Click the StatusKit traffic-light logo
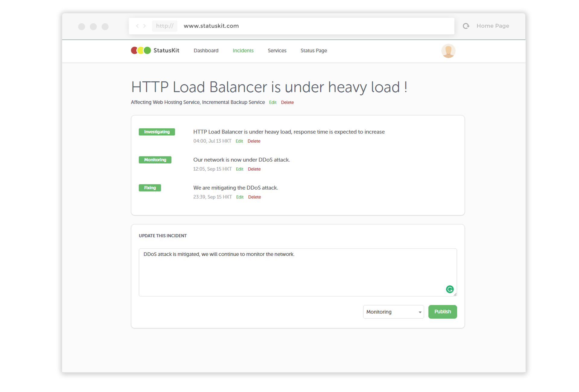 (141, 50)
